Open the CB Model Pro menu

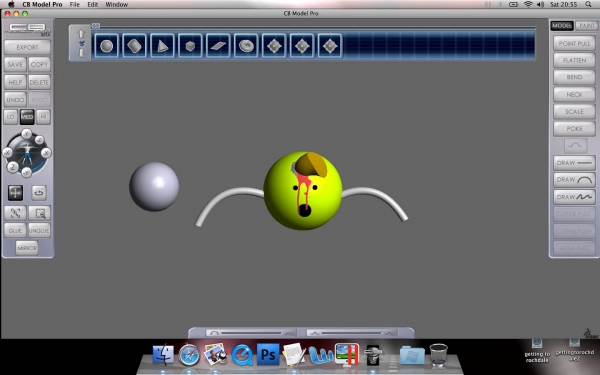pos(42,4)
